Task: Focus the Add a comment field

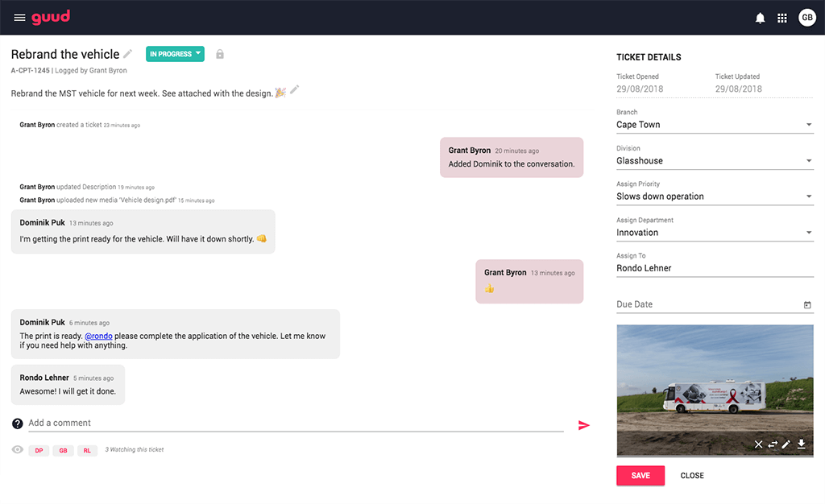Action: point(296,423)
